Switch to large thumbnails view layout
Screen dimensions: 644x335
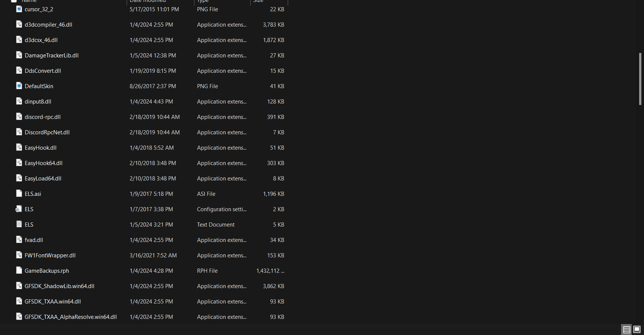[637, 330]
